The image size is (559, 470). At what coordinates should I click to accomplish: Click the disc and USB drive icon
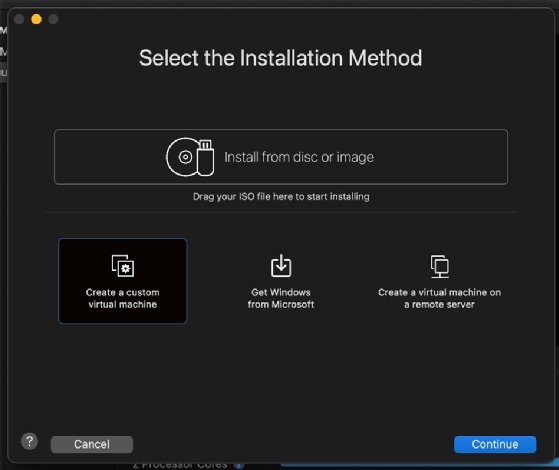(x=190, y=157)
